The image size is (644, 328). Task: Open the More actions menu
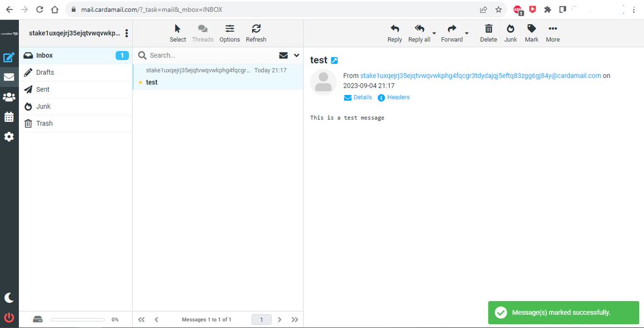click(553, 33)
